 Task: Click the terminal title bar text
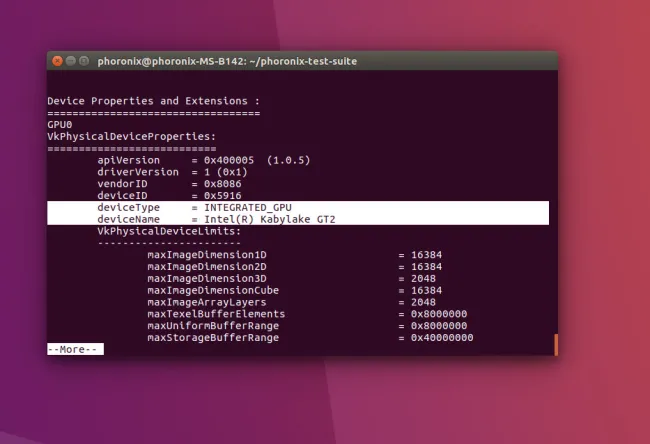pyautogui.click(x=227, y=61)
